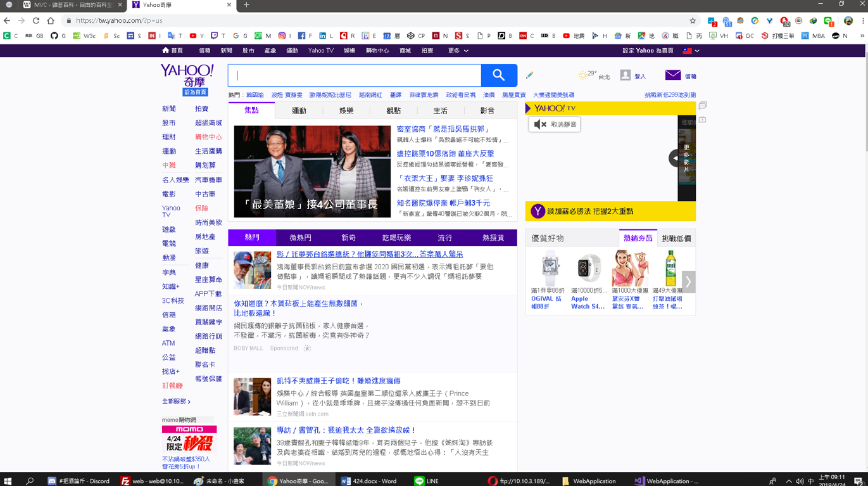Image resolution: width=868 pixels, height=486 pixels.
Task: Open sidebar link 購物中心
Action: [208, 137]
